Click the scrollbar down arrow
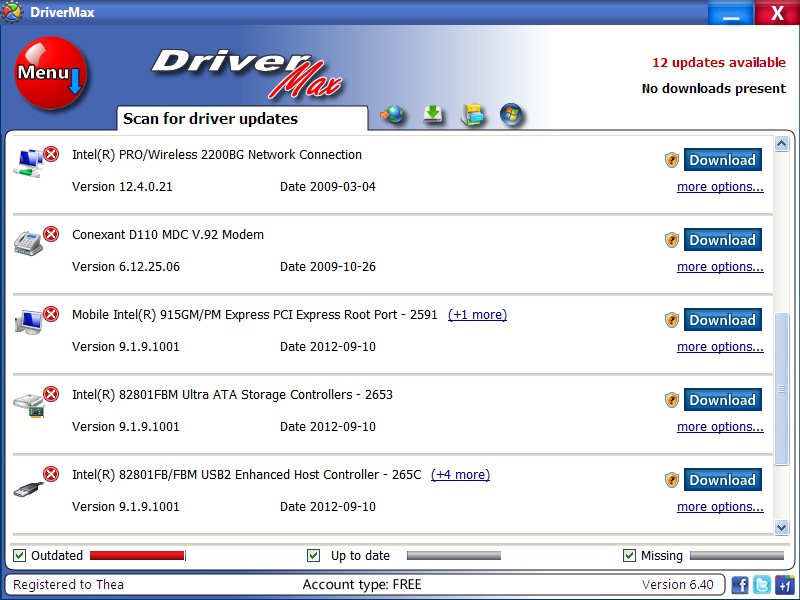This screenshot has width=800, height=600. tap(781, 527)
